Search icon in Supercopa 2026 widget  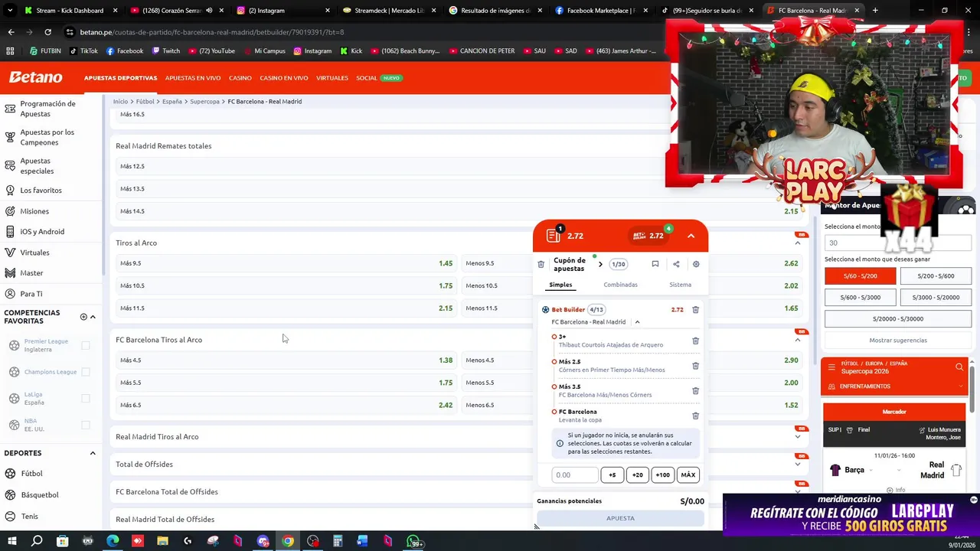point(959,367)
